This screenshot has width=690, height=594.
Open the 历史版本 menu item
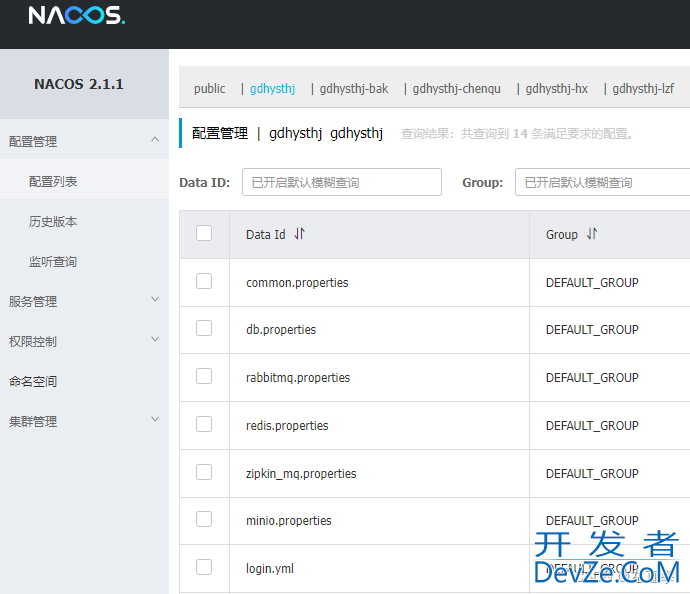click(53, 222)
